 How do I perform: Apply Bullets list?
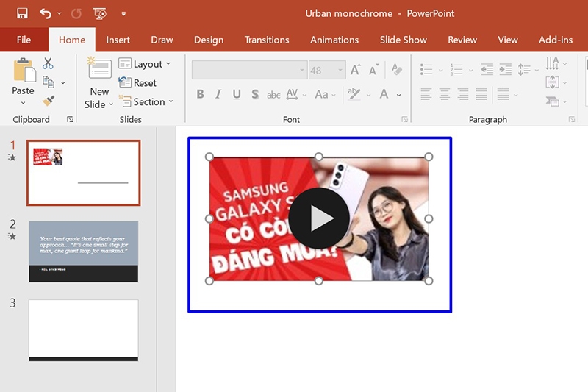click(426, 69)
